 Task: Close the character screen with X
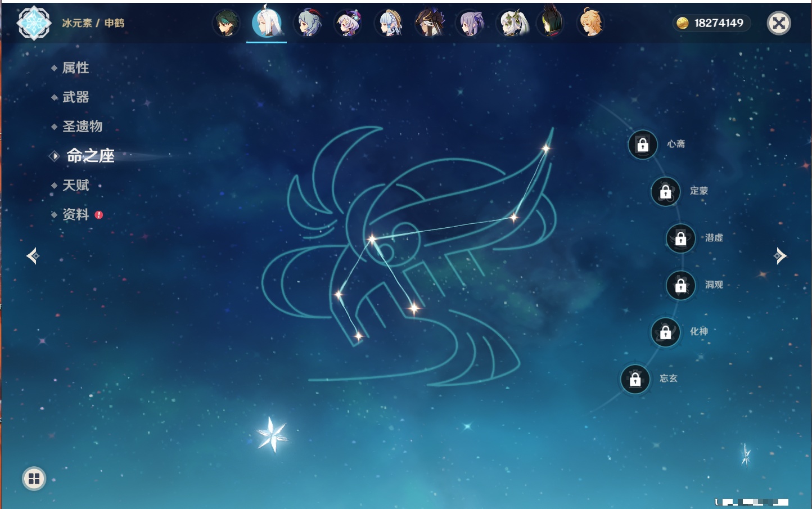779,23
